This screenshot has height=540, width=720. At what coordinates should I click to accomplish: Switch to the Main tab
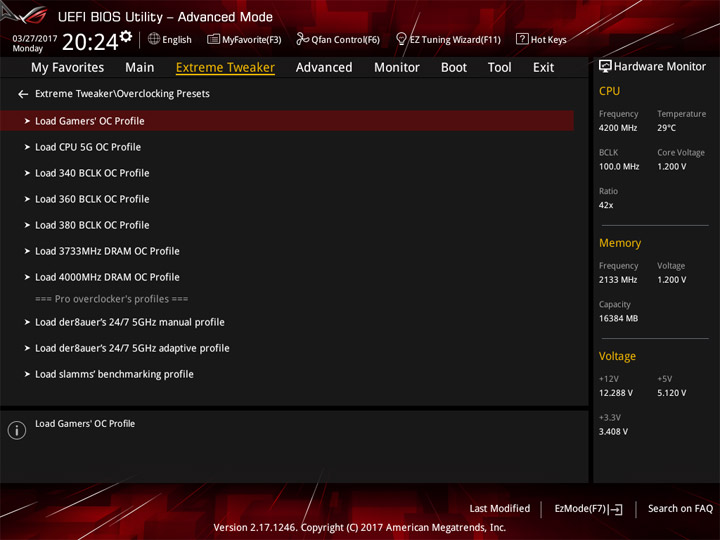point(140,68)
